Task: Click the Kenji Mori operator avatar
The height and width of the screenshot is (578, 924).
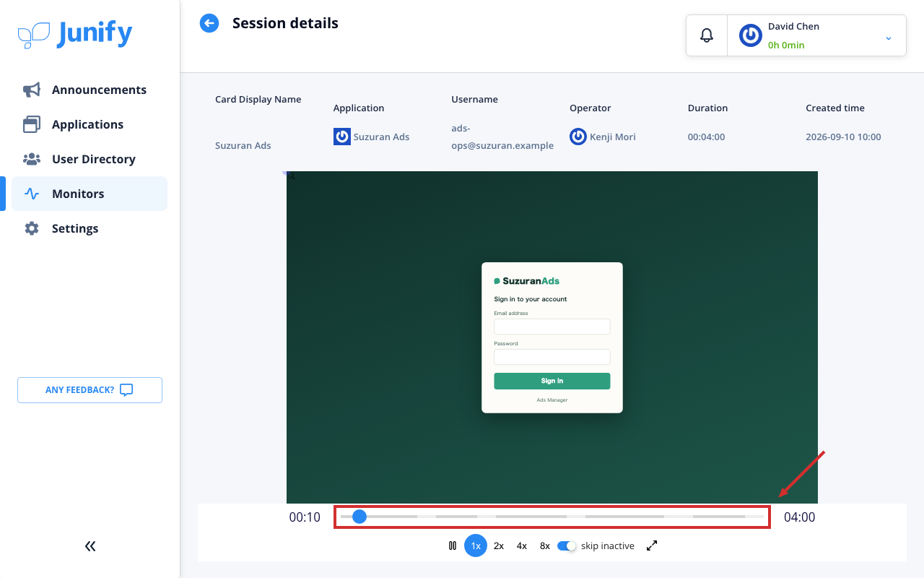Action: 578,137
